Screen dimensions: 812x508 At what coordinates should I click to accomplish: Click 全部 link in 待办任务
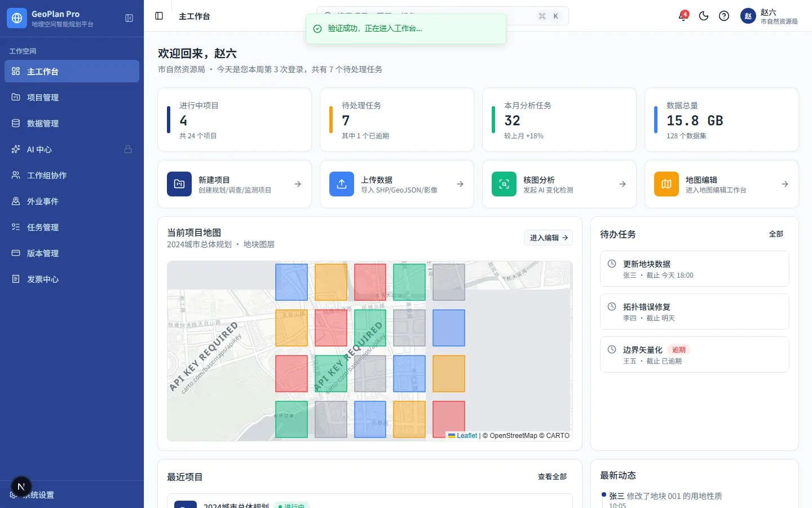click(x=776, y=234)
